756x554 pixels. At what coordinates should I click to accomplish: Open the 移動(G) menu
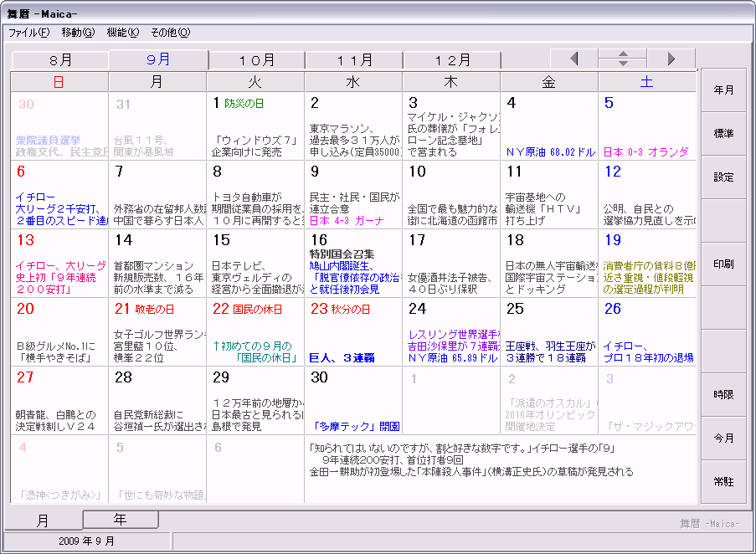[x=78, y=33]
